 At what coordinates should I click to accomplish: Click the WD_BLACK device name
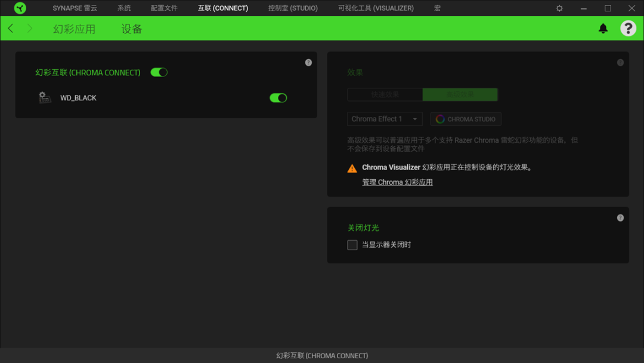coord(79,98)
